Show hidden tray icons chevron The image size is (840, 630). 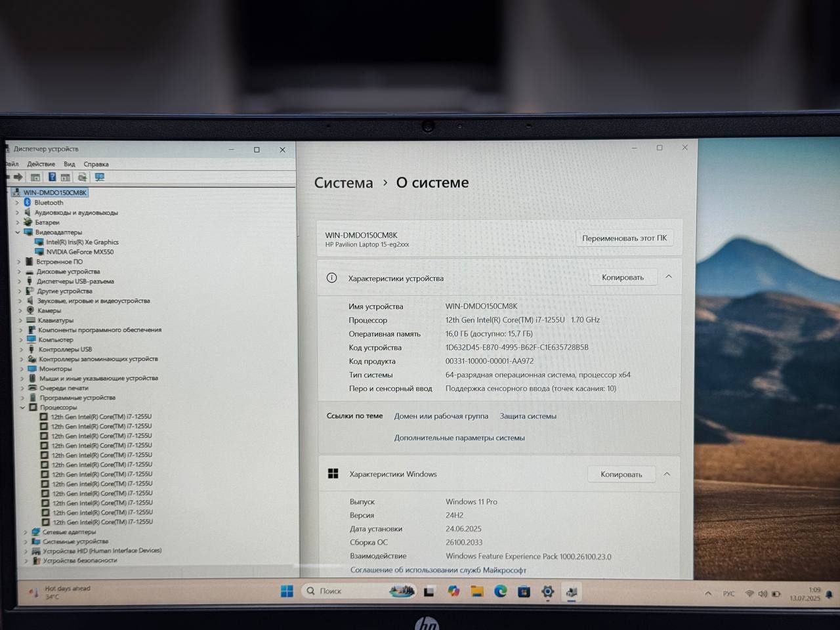pyautogui.click(x=708, y=593)
